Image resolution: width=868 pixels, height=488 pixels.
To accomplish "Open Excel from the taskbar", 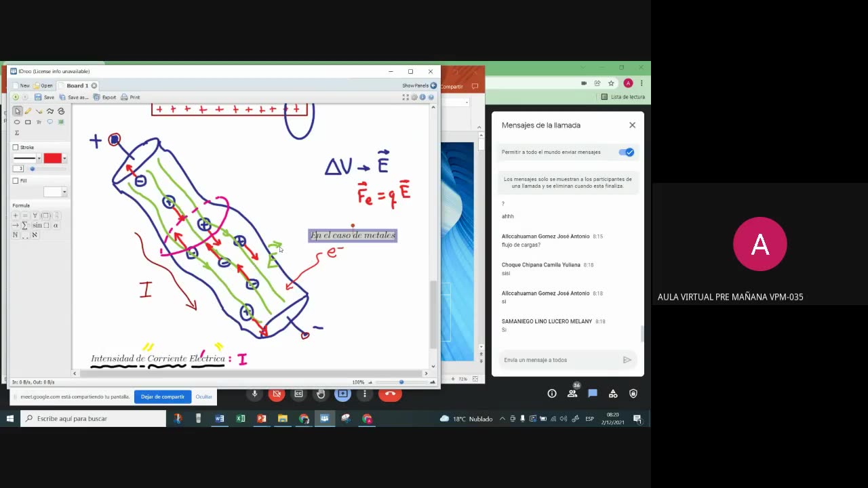I will tap(241, 419).
